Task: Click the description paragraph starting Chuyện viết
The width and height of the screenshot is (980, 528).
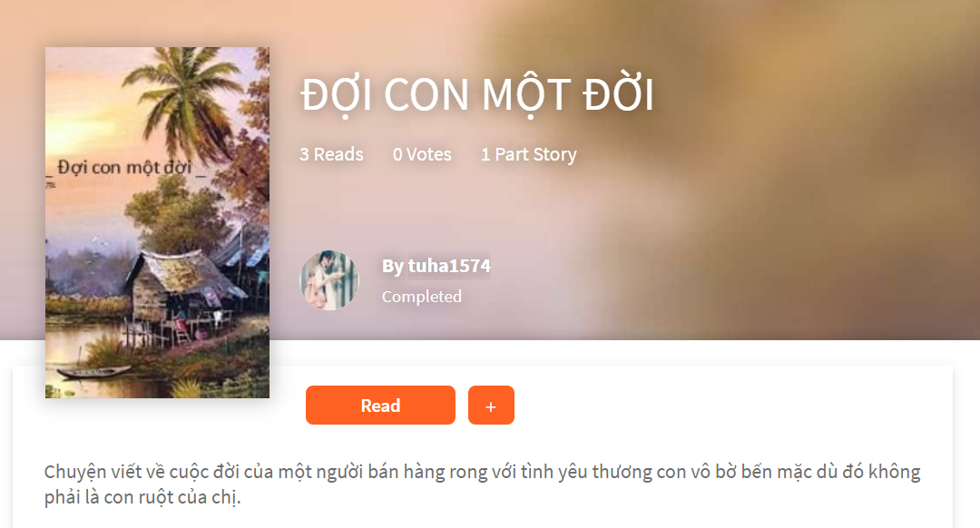Action: click(482, 484)
